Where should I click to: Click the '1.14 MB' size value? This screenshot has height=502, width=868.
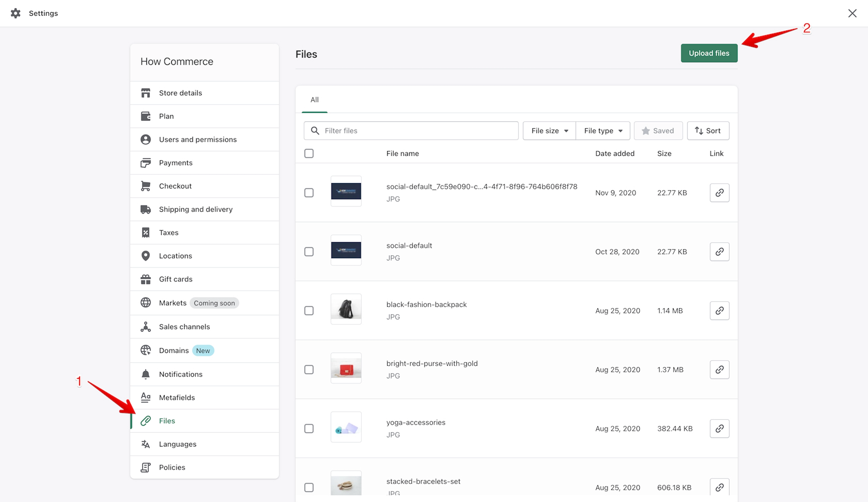tap(670, 311)
